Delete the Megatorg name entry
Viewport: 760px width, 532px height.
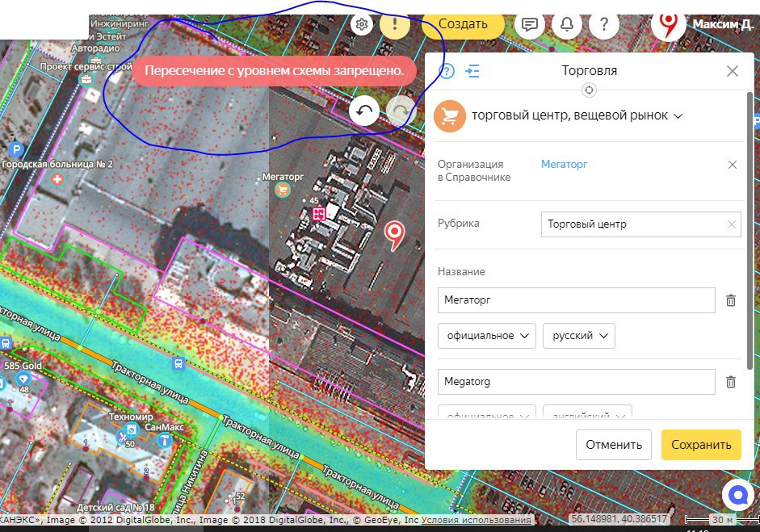[731, 382]
